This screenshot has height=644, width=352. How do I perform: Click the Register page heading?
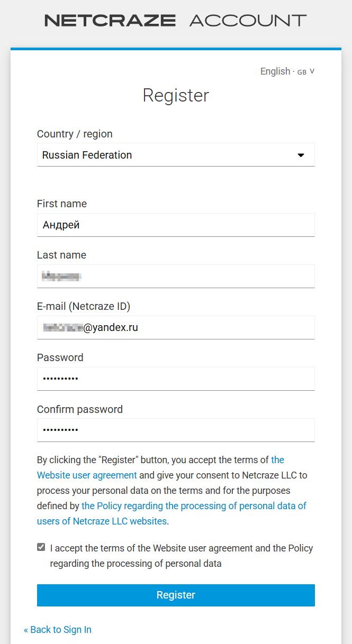[176, 96]
